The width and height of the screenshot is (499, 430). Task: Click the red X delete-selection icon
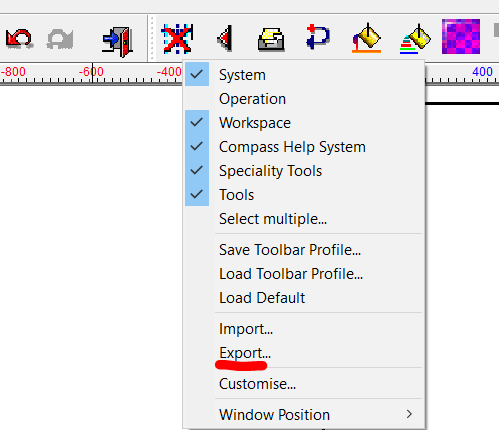[177, 39]
